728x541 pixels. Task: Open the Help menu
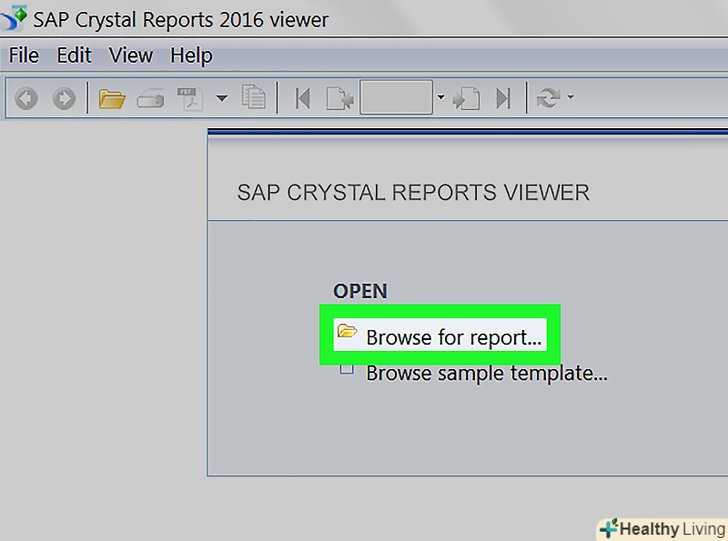[x=191, y=56]
